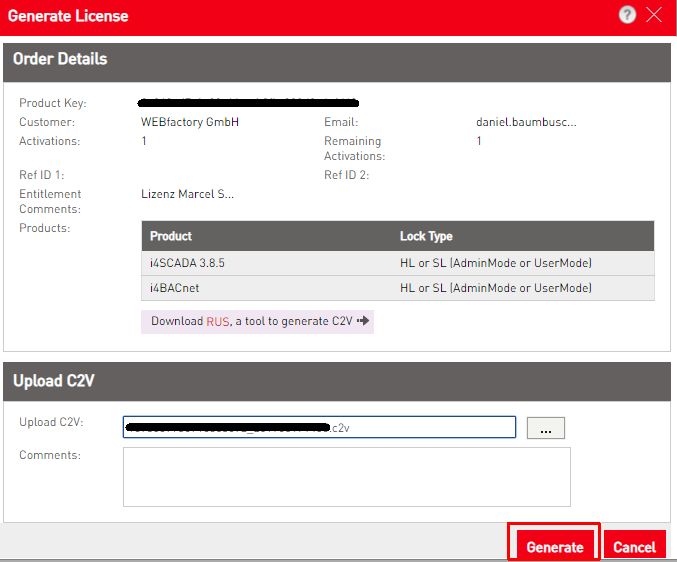Click the arrow icon after 'generate C2V'
This screenshot has width=677, height=562.
point(363,321)
